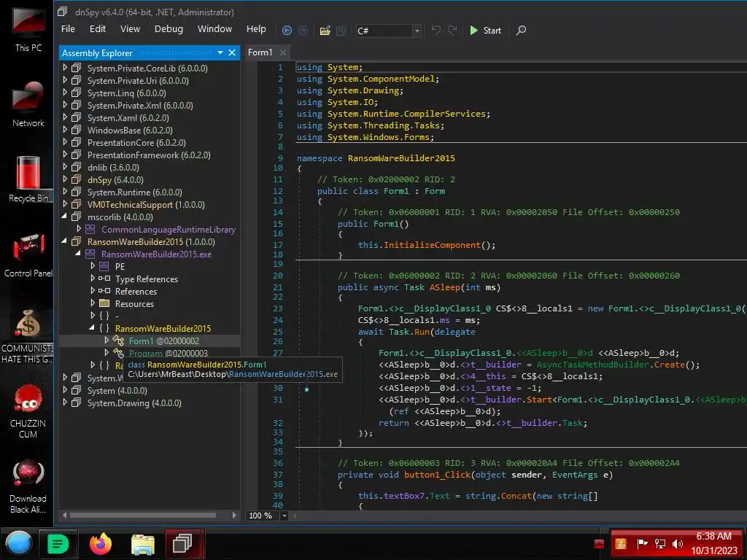The image size is (747, 560).
Task: Open the 100 % zoom dropdown
Action: 284,516
